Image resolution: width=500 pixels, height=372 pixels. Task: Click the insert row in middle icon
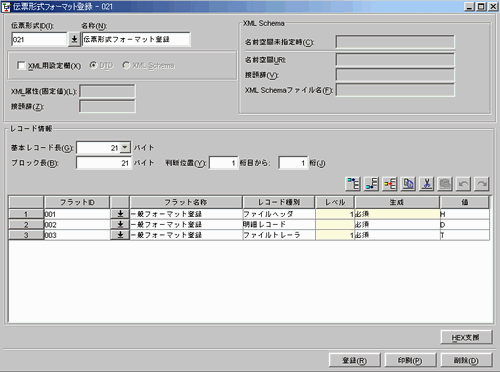[x=390, y=184]
